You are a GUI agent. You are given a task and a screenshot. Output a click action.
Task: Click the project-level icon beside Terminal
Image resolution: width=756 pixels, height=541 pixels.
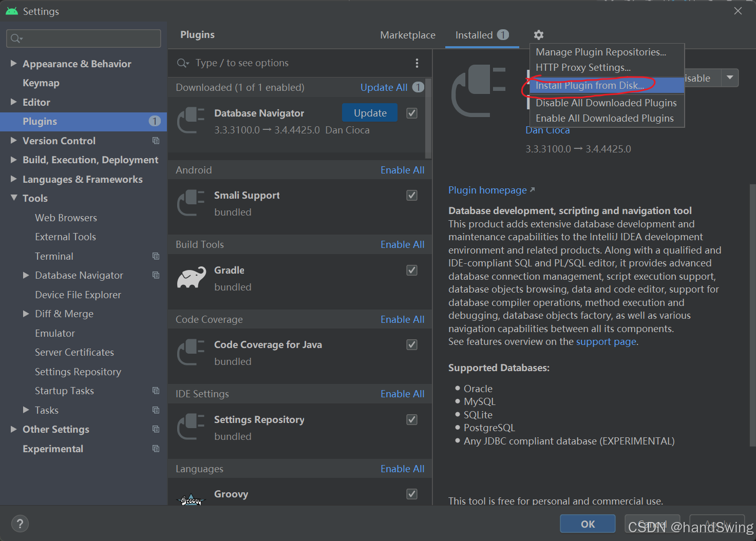pos(156,256)
